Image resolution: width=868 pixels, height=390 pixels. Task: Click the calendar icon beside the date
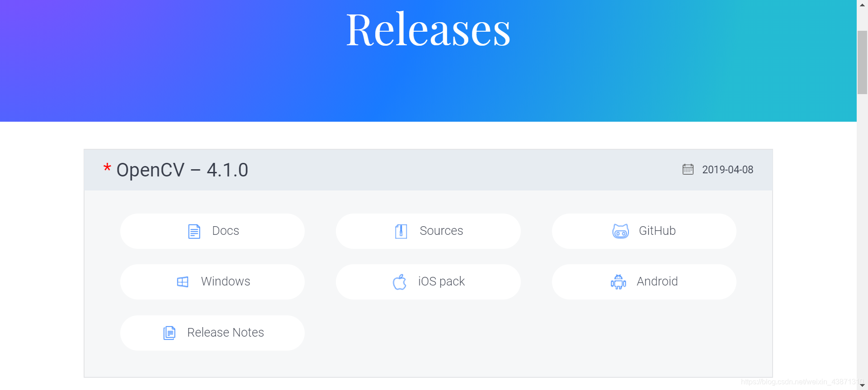[x=688, y=169]
